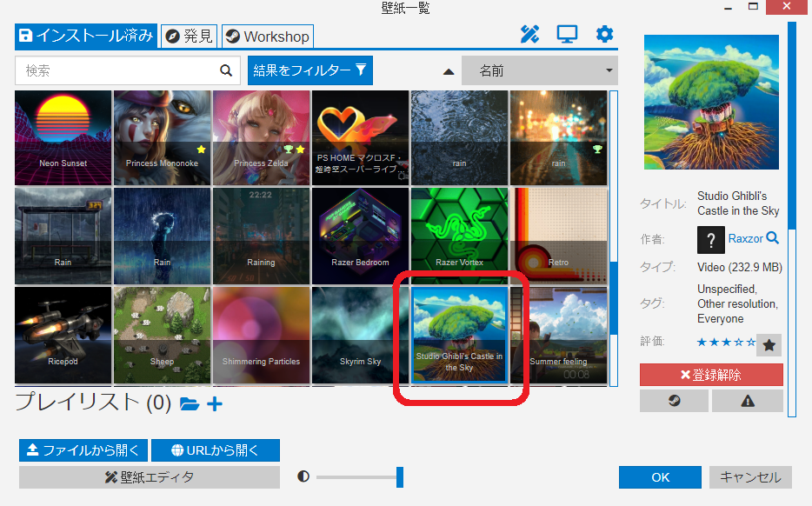Click the 登録解除 unsubscribe button
812x506 pixels.
[x=711, y=375]
